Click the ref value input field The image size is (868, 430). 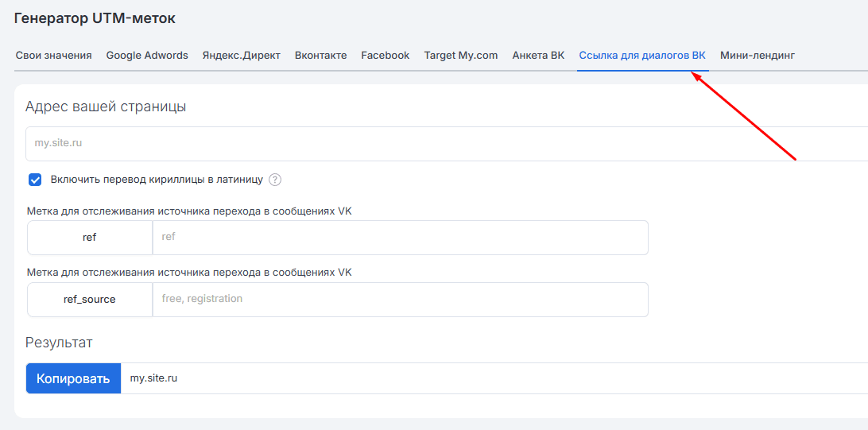point(401,238)
